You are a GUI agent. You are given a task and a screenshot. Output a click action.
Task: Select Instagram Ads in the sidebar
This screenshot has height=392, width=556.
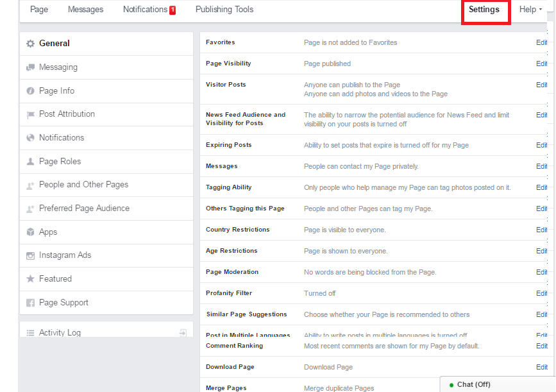click(x=106, y=255)
